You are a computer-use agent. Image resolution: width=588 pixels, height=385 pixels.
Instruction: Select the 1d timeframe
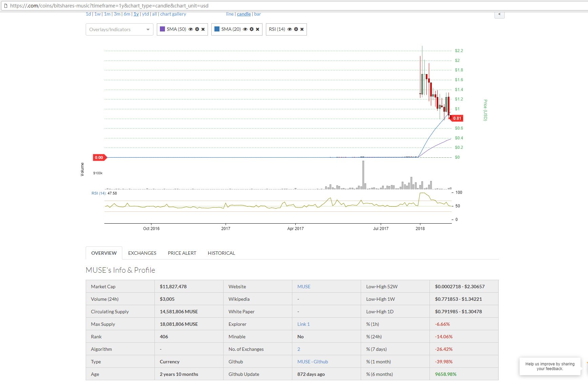click(x=88, y=14)
